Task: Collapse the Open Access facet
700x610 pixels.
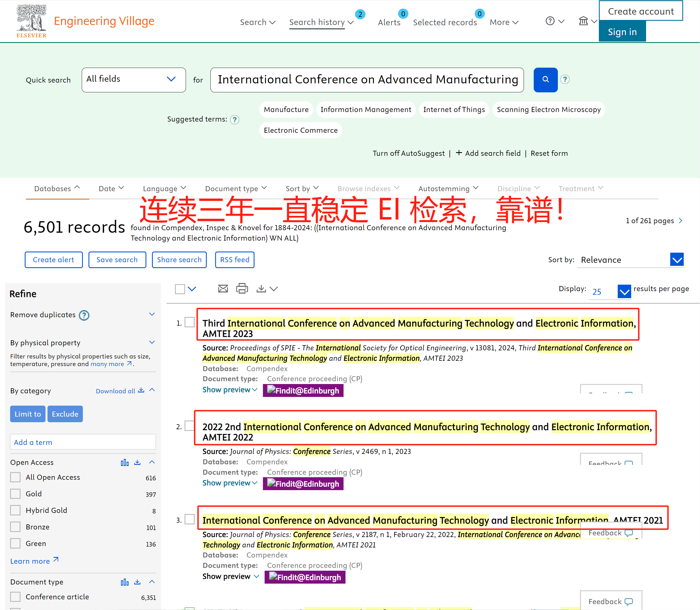Action: (152, 462)
